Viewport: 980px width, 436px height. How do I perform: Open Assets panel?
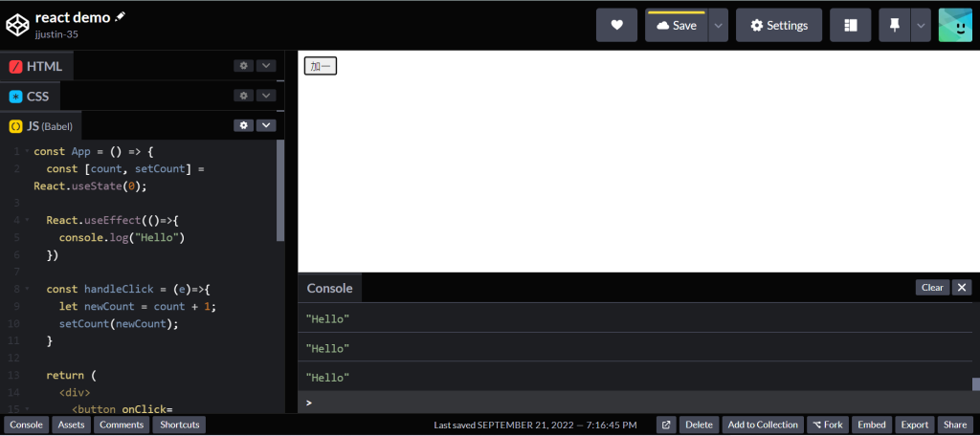(x=71, y=425)
